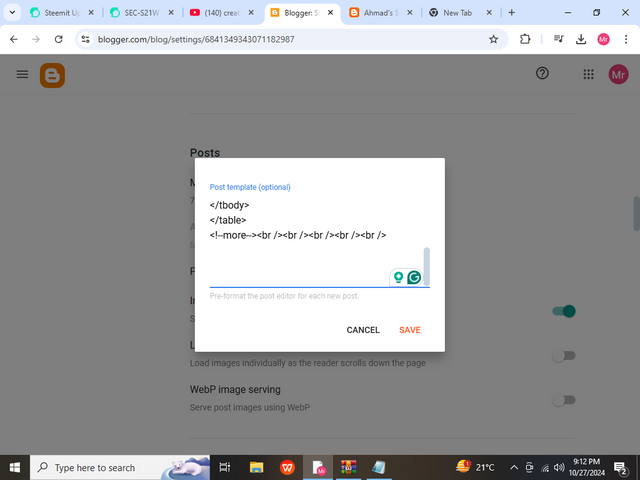
Task: Click the weather widget showing 21°C
Action: tap(475, 467)
